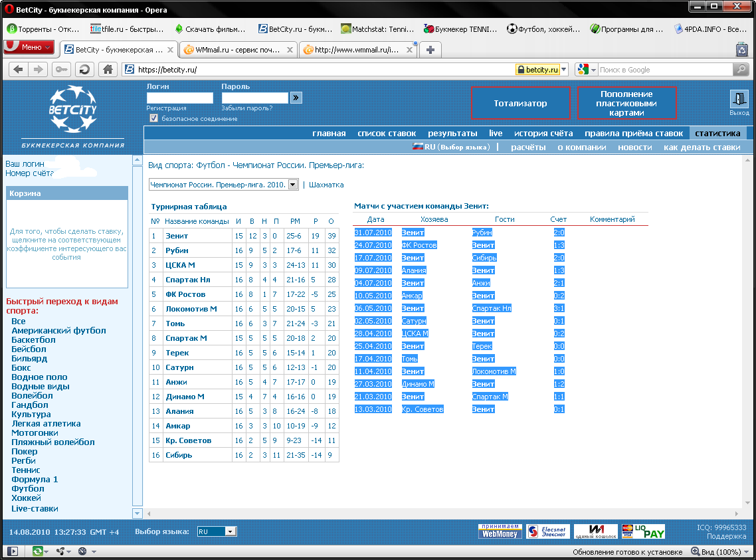Screen dimensions: 756x560
Task: Open a new tab with the plus button
Action: coord(430,50)
